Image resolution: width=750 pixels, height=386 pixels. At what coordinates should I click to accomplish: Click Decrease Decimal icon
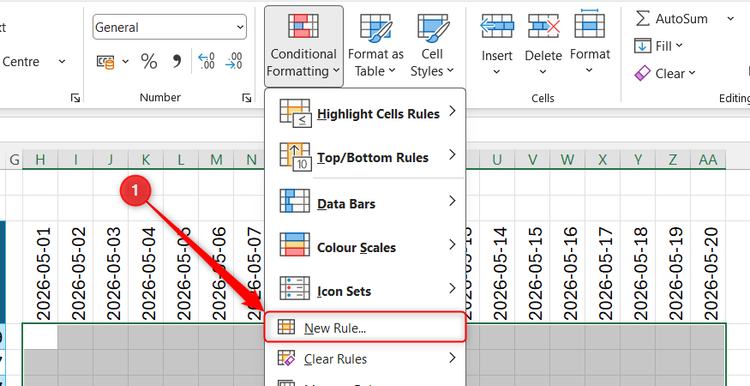(234, 61)
